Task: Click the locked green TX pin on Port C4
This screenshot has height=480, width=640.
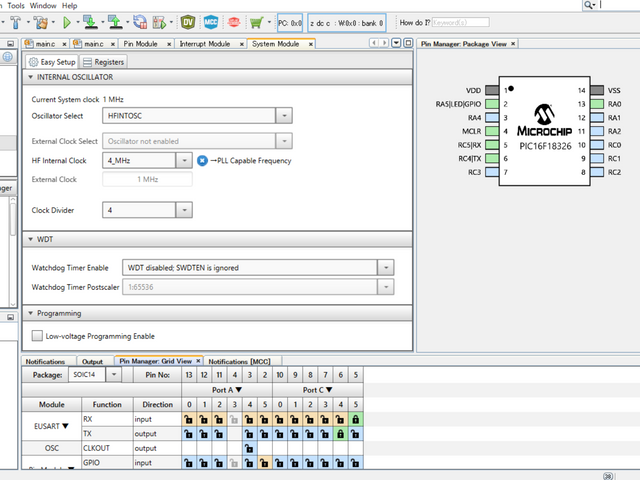Action: point(340,434)
